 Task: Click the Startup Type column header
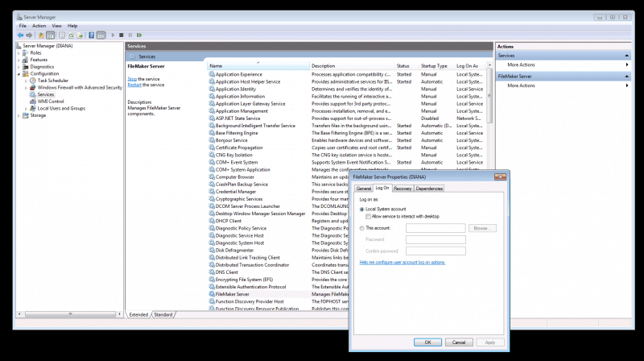436,66
